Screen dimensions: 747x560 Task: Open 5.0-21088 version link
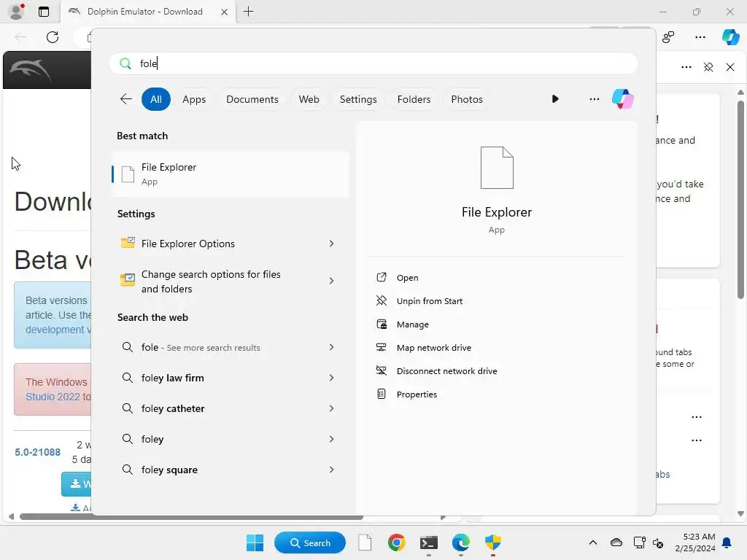[x=38, y=452]
